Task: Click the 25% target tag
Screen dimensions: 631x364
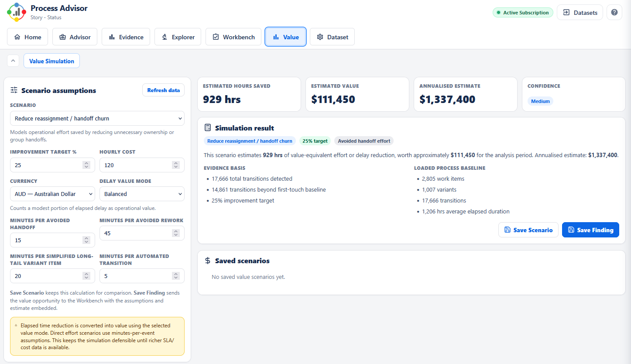Action: coord(315,141)
